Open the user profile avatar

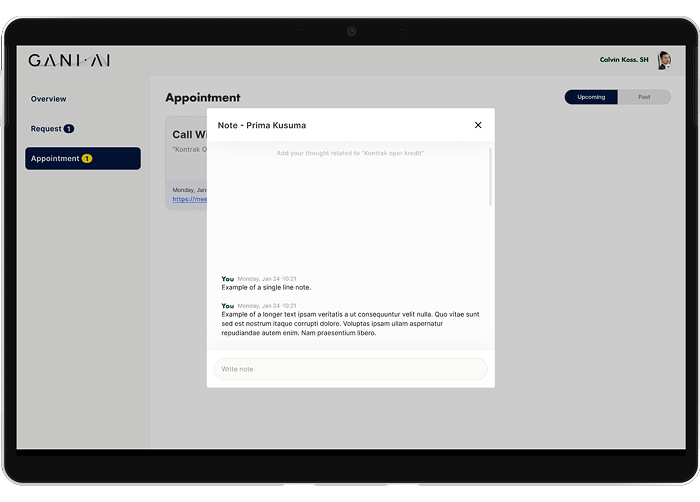(x=663, y=60)
